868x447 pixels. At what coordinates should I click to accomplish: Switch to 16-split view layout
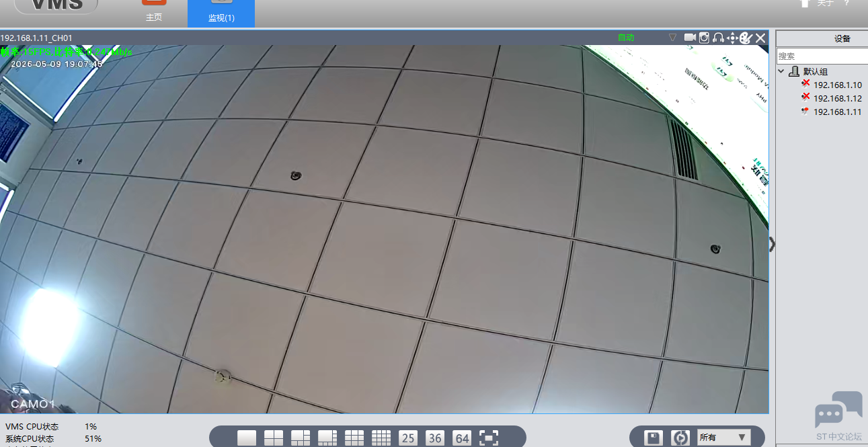[381, 438]
